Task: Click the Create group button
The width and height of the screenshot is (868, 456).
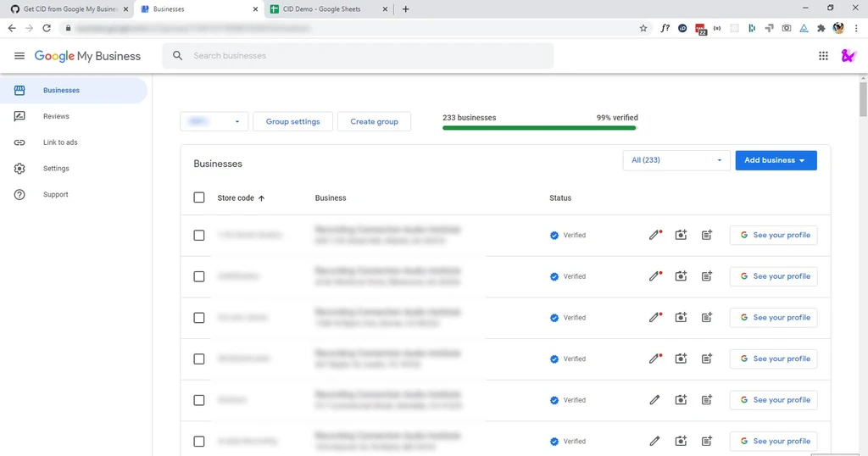Action: [374, 121]
